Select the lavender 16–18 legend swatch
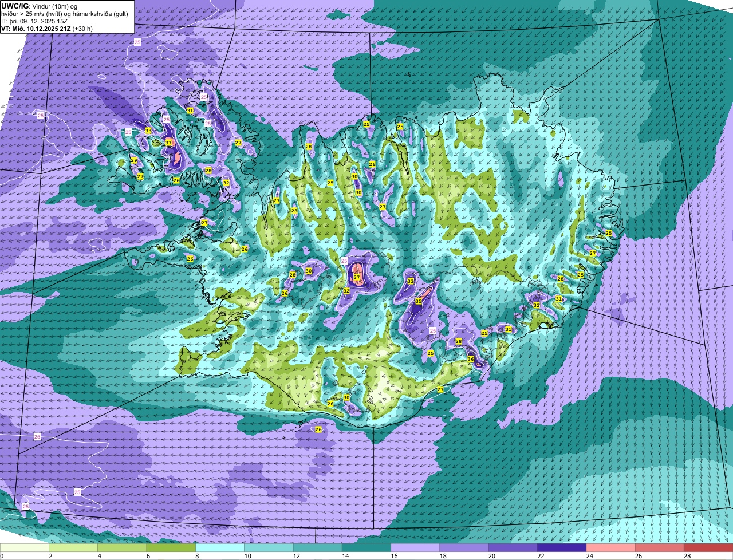 415,547
